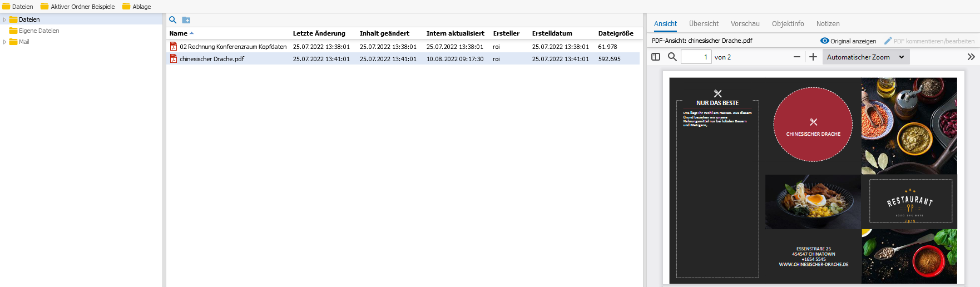Open Aktiver Ordner Beispiele folder
This screenshot has width=980, height=287.
(x=77, y=7)
